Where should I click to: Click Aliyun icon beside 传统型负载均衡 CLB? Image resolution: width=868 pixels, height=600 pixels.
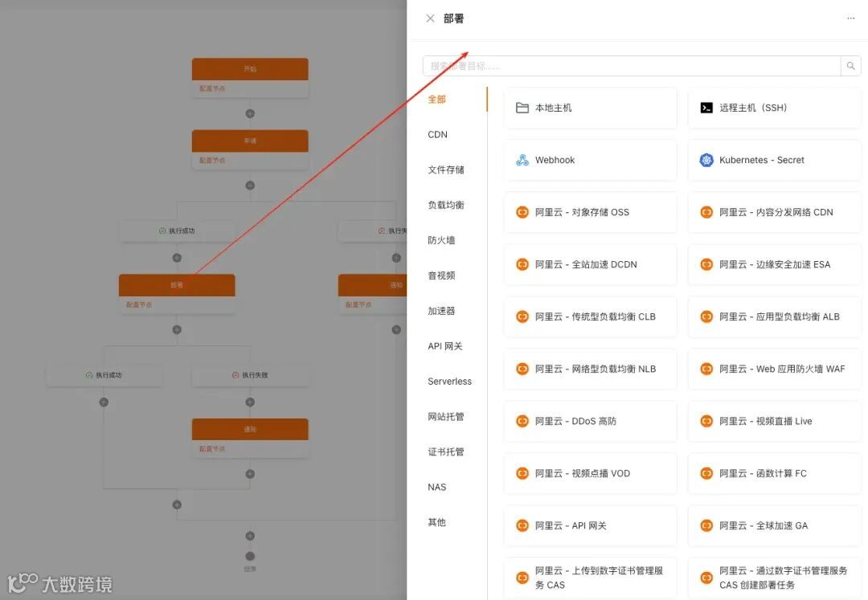[x=522, y=316]
